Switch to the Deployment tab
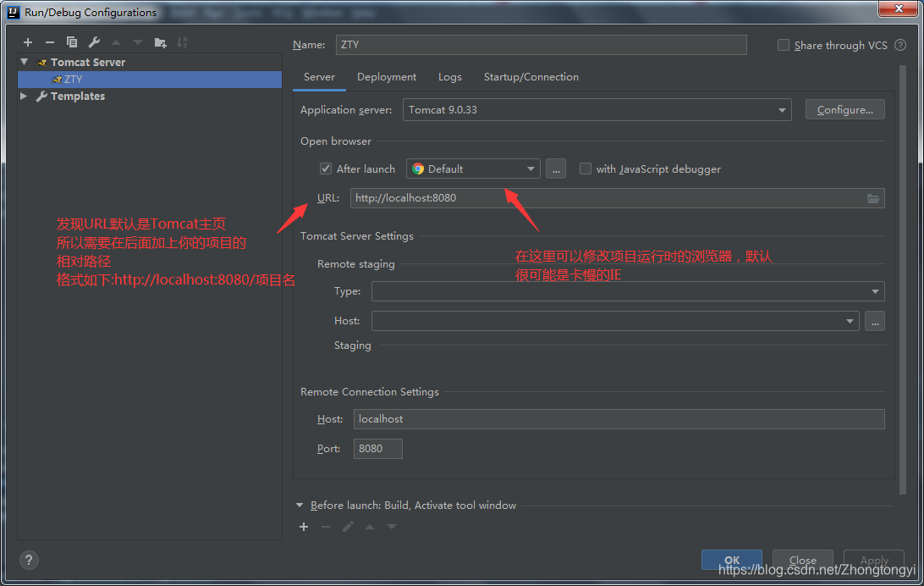This screenshot has width=924, height=586. point(387,77)
